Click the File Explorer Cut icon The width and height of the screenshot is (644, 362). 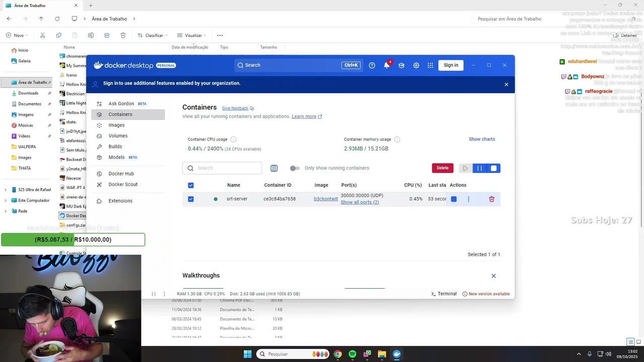42,35
